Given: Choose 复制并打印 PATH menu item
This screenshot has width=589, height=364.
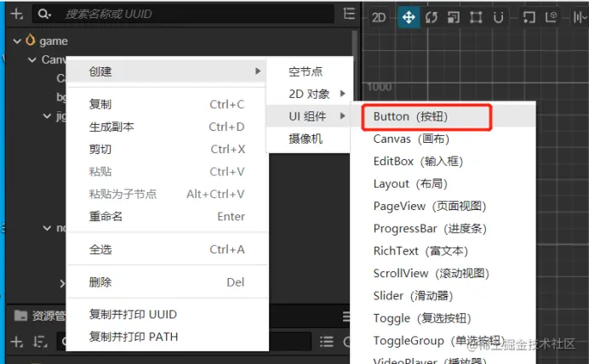Looking at the screenshot, I should click(167, 337).
